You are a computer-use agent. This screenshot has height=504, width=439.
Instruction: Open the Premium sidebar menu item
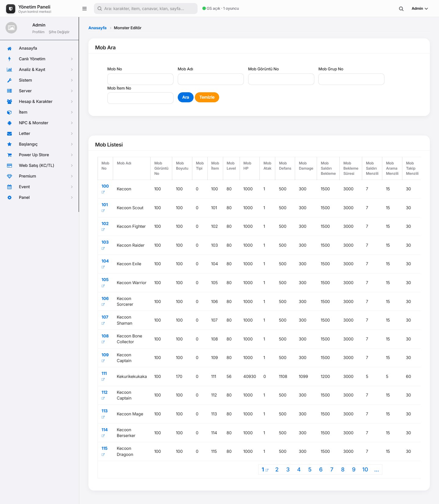pos(39,176)
